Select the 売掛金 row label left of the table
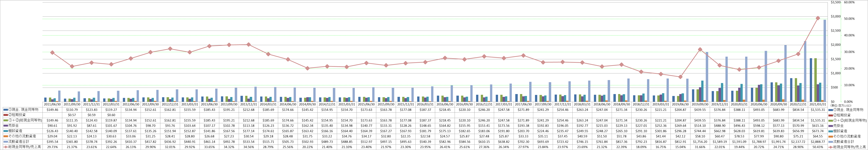This screenshot has height=150, width=868. [13, 126]
